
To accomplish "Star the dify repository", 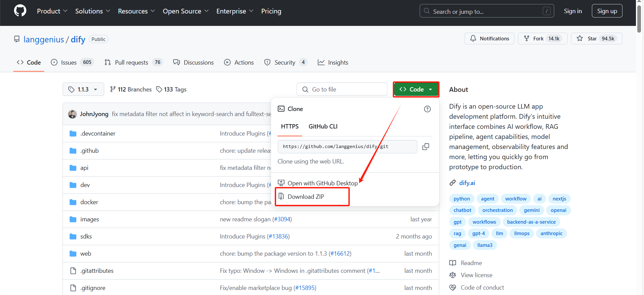I will [597, 38].
